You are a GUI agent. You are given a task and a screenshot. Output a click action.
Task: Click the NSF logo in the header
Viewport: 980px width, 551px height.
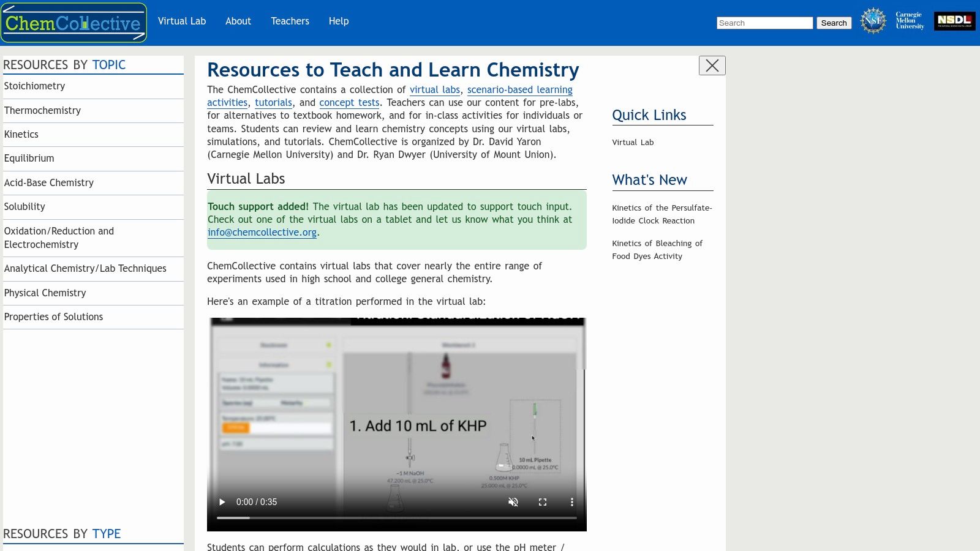[x=872, y=20]
